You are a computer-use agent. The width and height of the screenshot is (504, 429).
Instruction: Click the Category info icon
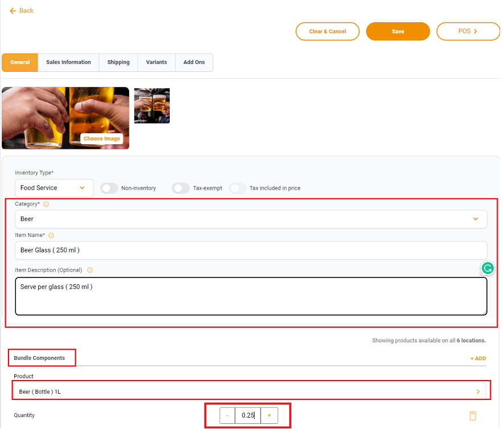point(46,205)
